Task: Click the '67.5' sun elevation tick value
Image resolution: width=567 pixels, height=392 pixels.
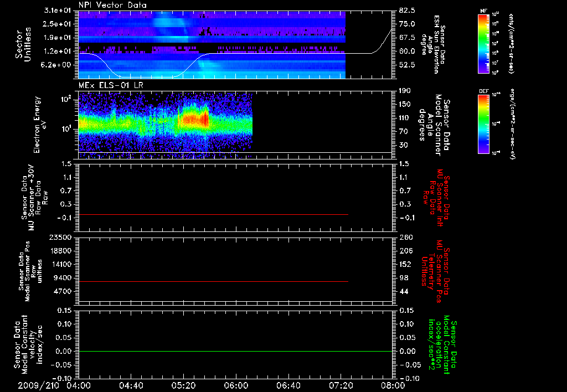Action: click(407, 38)
